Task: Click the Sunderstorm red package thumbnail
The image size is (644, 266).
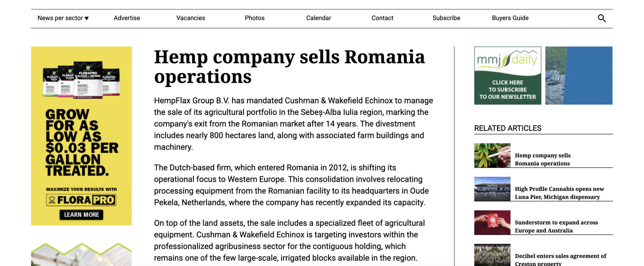Action: point(492,222)
